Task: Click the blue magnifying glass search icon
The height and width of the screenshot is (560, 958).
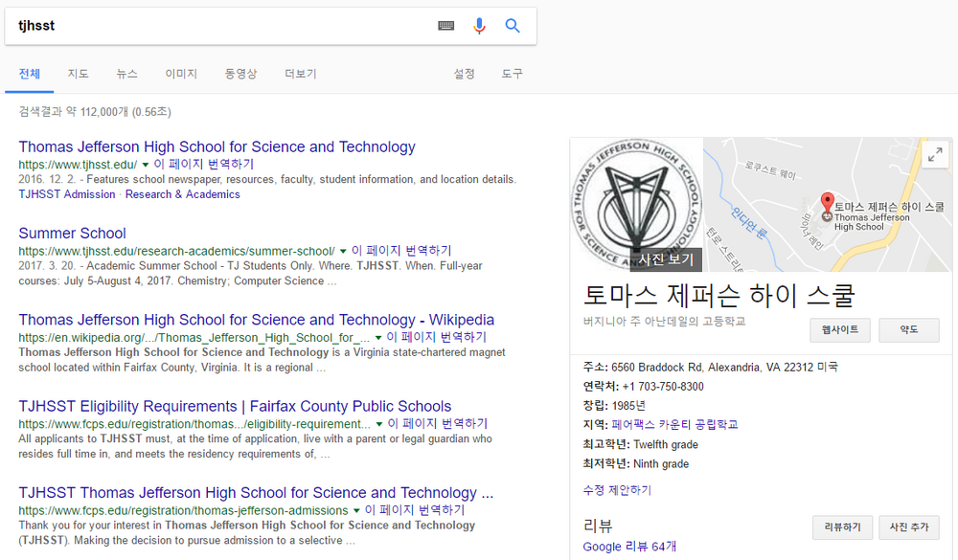Action: pos(512,26)
